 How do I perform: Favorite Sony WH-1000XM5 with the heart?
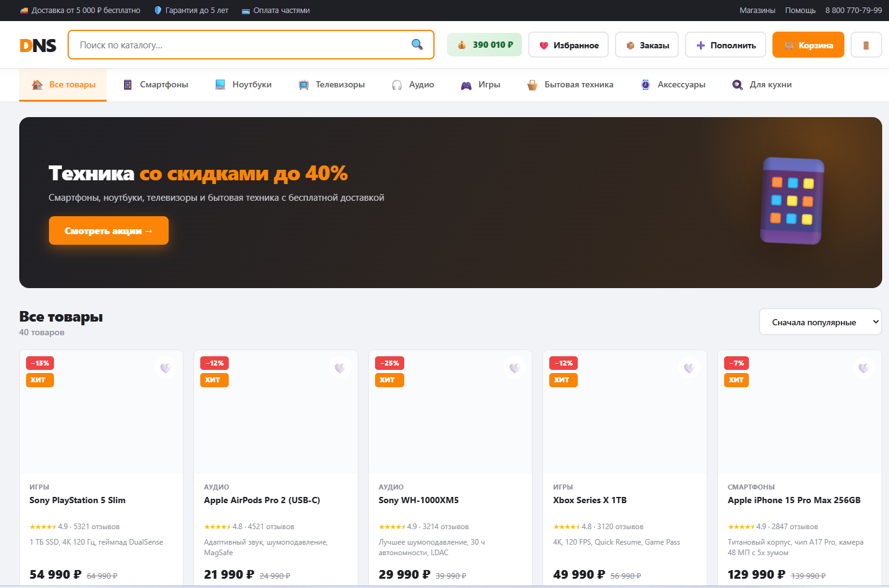[x=515, y=368]
